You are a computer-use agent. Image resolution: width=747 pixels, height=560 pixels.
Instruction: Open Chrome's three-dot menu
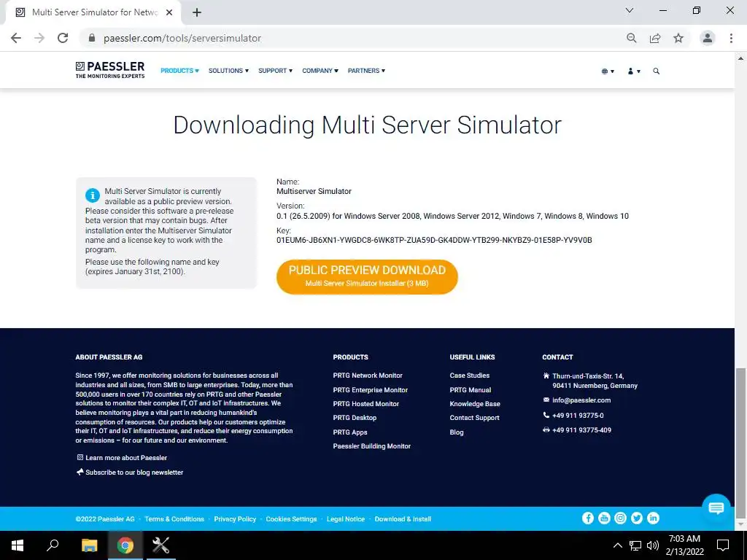[x=731, y=38]
